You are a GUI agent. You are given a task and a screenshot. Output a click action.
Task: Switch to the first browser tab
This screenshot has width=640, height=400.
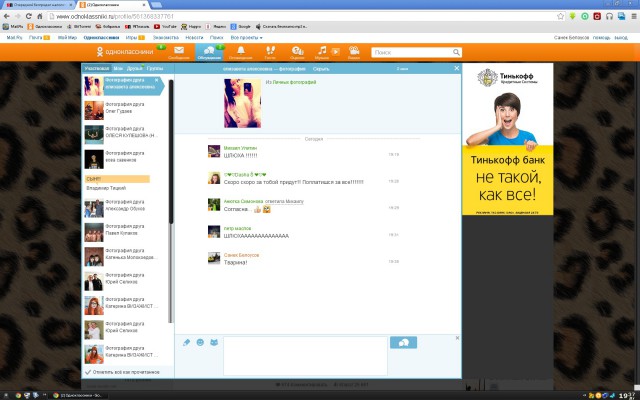click(x=38, y=5)
